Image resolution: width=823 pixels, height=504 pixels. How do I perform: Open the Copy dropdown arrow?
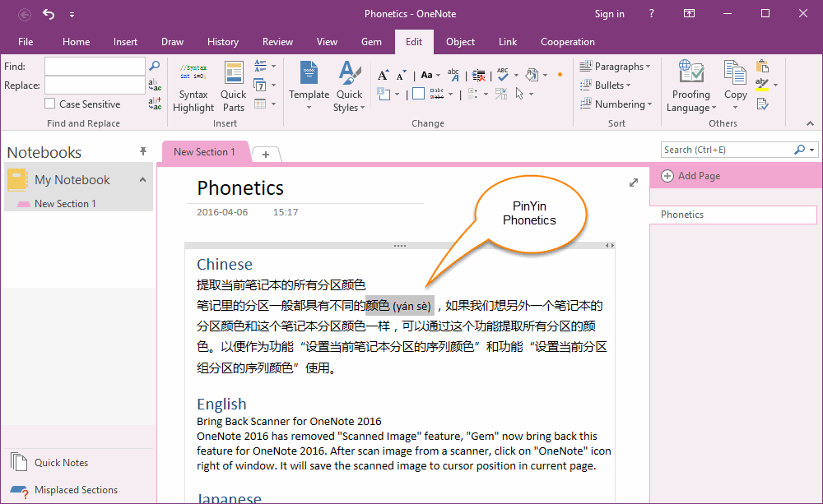735,108
